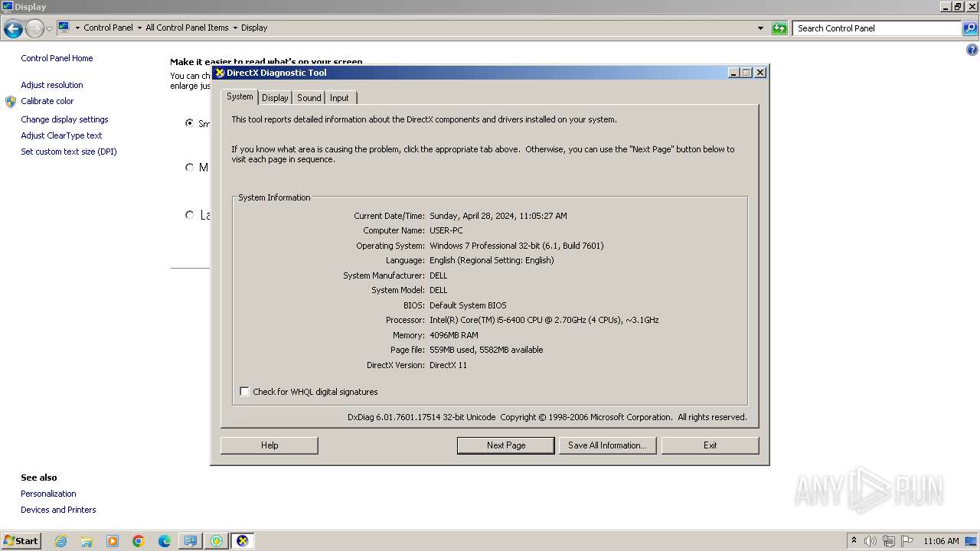Click the Computer Name value USER-PC
The width and height of the screenshot is (980, 551).
446,230
